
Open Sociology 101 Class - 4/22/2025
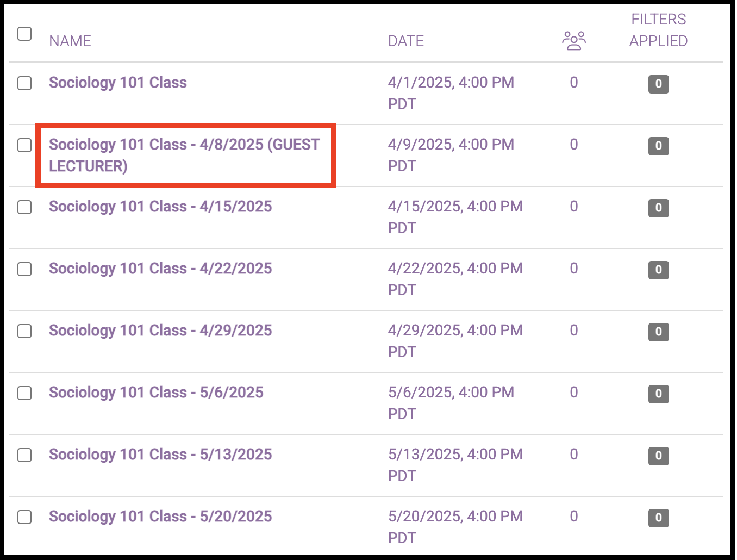coord(160,269)
